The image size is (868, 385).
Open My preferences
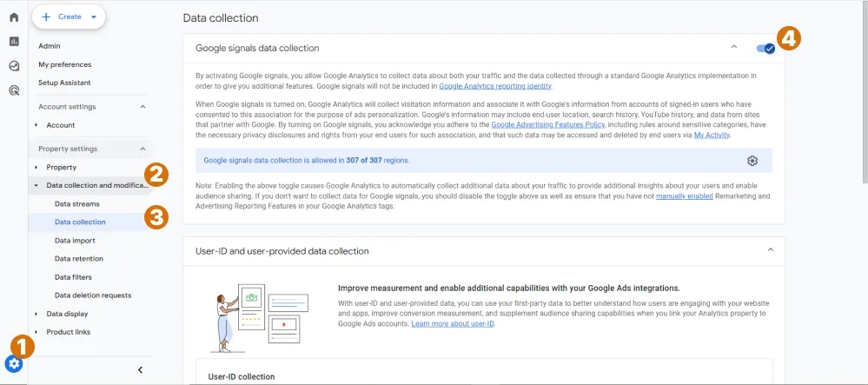[65, 64]
